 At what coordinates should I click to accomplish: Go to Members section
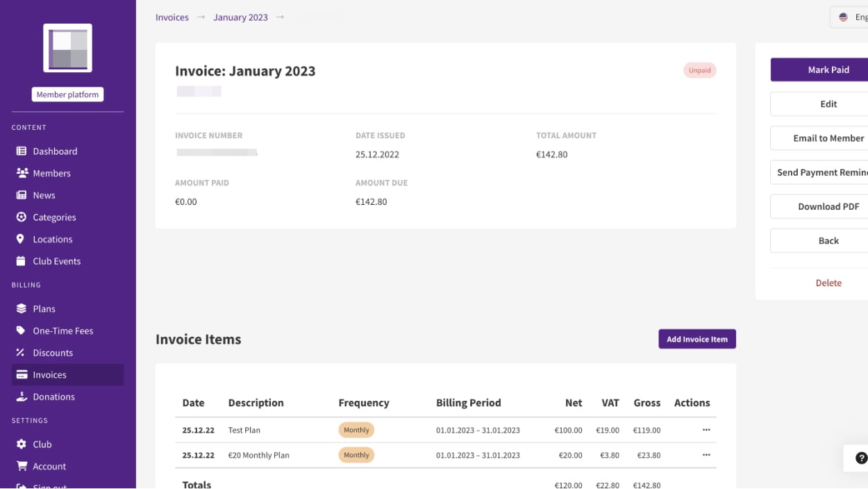(x=68, y=173)
